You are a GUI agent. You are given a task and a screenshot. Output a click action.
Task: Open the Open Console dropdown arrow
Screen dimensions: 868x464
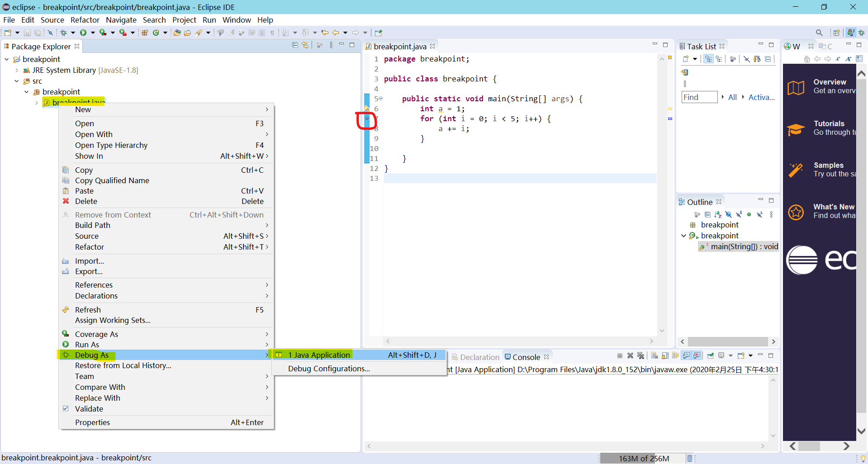tap(750, 356)
